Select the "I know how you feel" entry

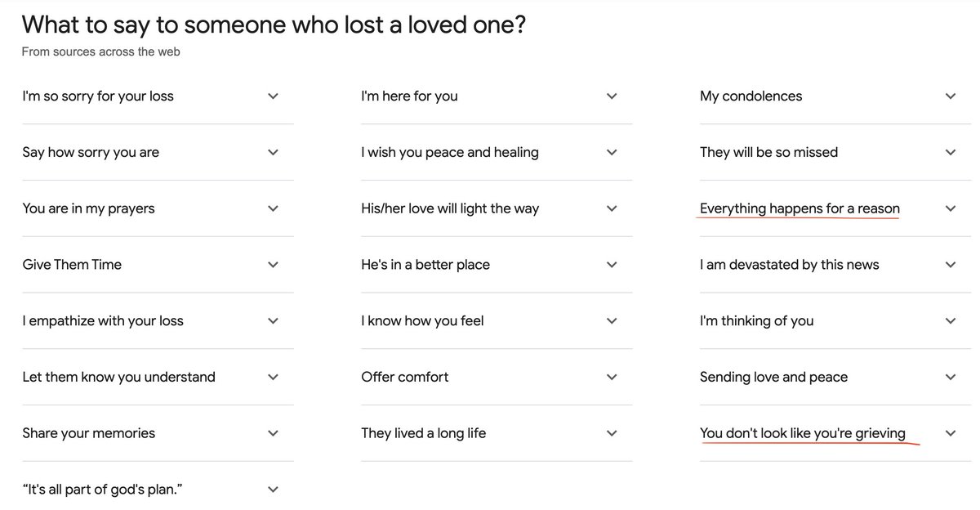(422, 321)
